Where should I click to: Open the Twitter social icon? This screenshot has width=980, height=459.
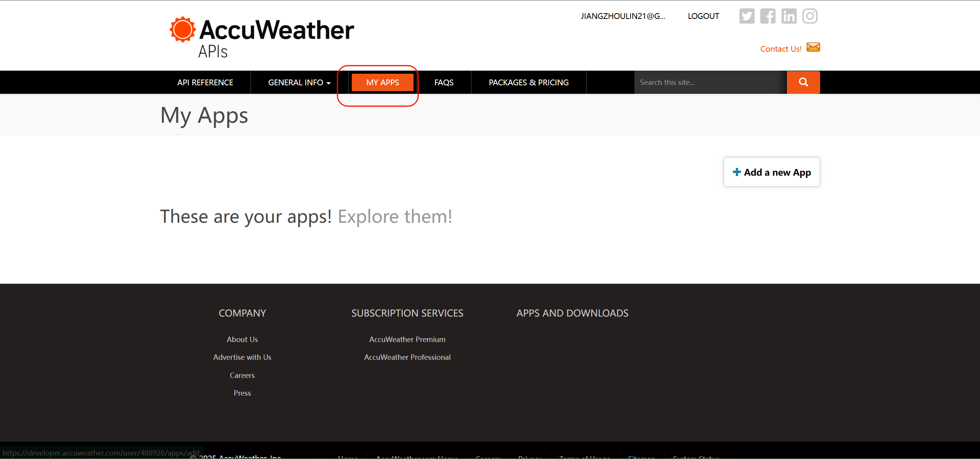click(x=747, y=16)
